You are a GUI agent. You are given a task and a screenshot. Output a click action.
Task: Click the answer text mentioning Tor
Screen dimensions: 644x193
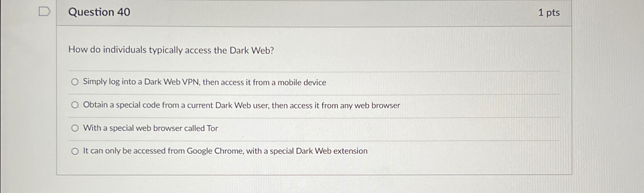151,128
